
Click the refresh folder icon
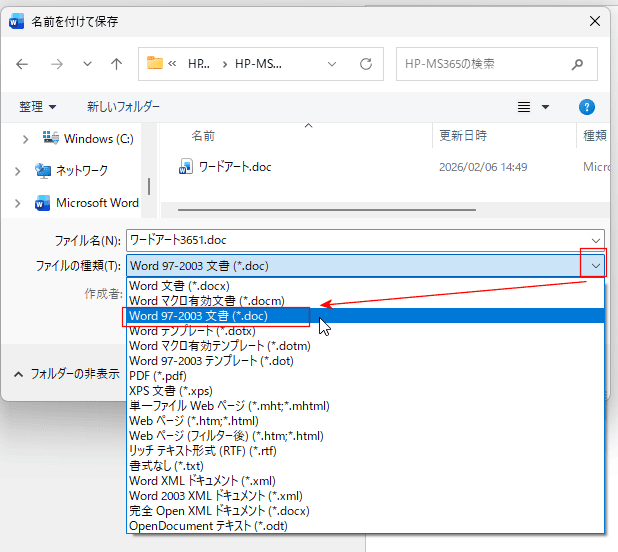point(367,64)
